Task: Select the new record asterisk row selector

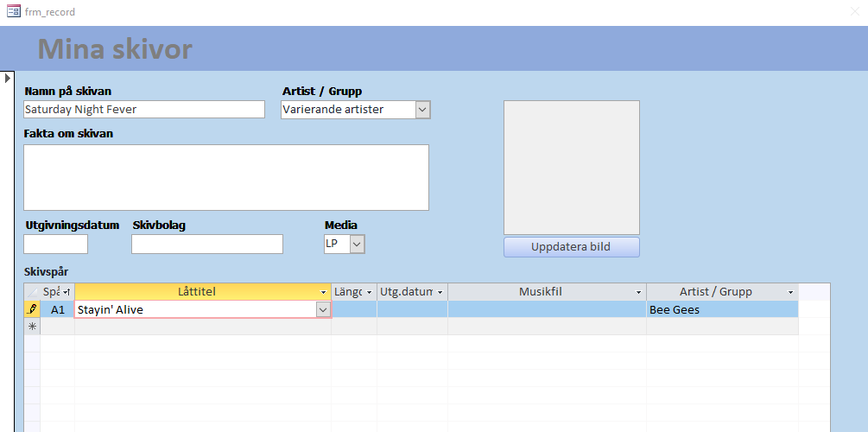Action: tap(32, 327)
